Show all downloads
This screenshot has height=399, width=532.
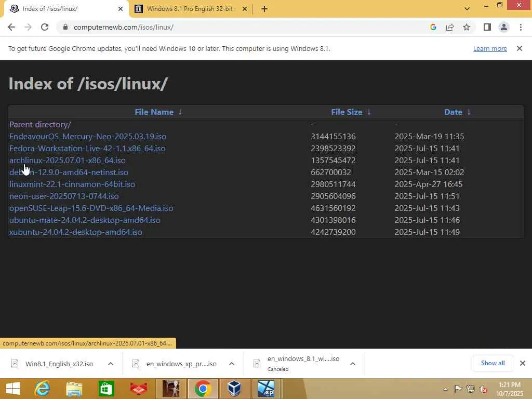[x=493, y=363]
